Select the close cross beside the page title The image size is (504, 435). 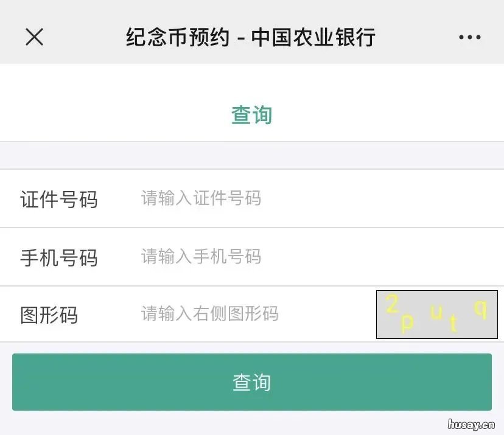coord(35,37)
